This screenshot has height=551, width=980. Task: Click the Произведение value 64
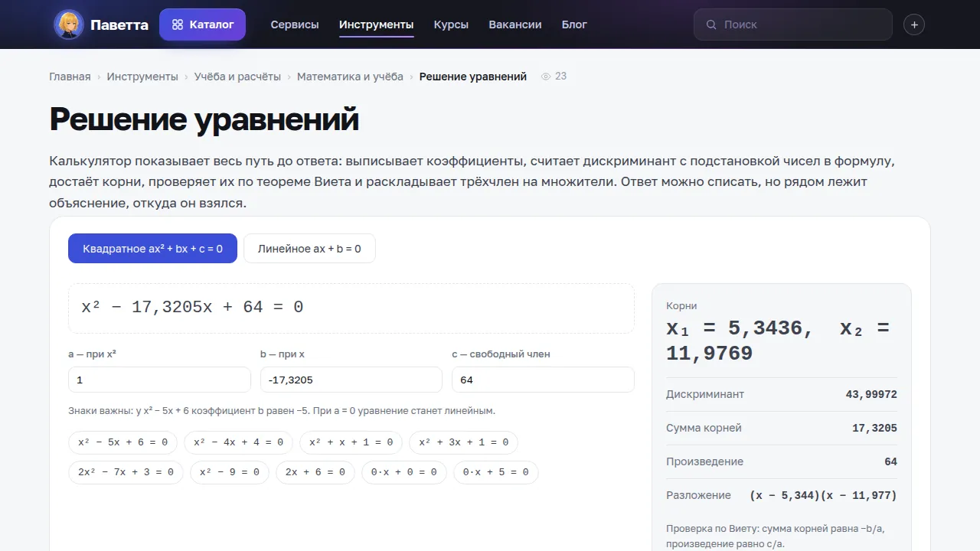click(x=890, y=462)
